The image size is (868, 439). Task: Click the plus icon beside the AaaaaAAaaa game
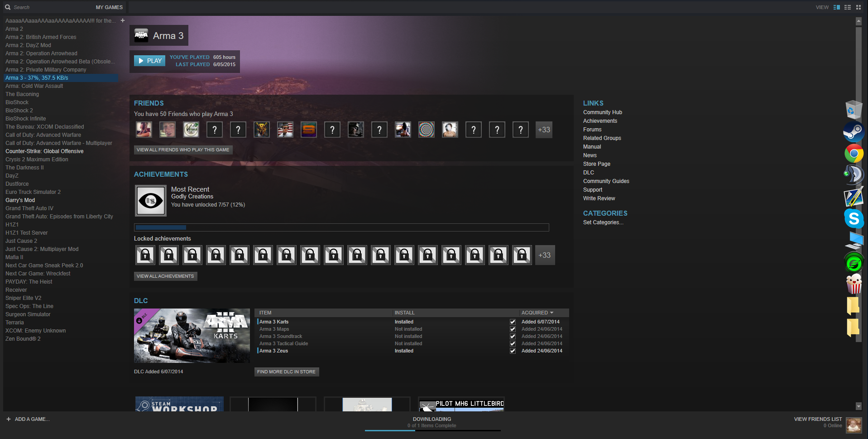(123, 20)
